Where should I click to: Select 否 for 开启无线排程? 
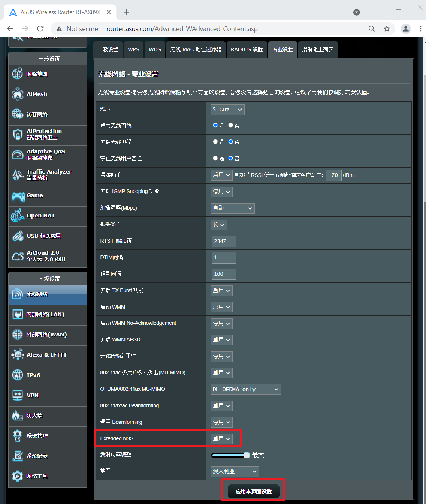[x=230, y=142]
